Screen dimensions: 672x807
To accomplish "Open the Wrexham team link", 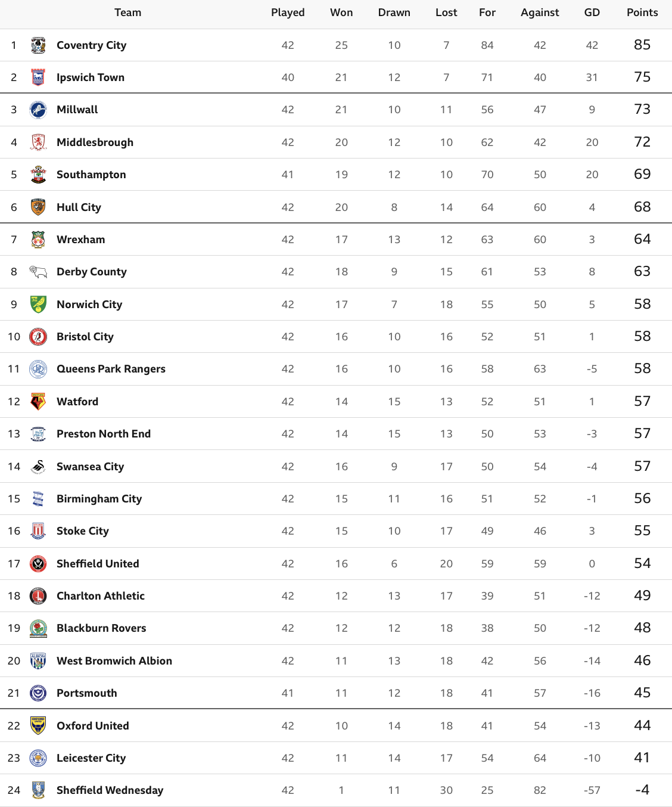I will [80, 240].
